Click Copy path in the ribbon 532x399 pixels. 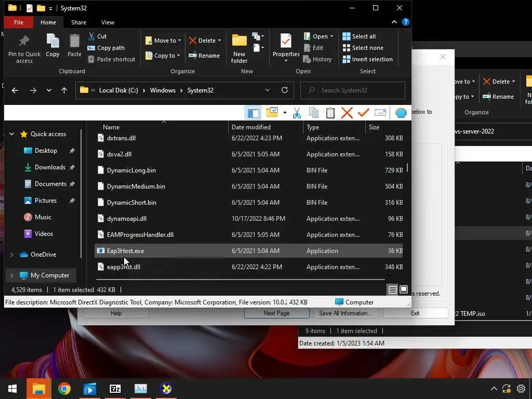[106, 48]
